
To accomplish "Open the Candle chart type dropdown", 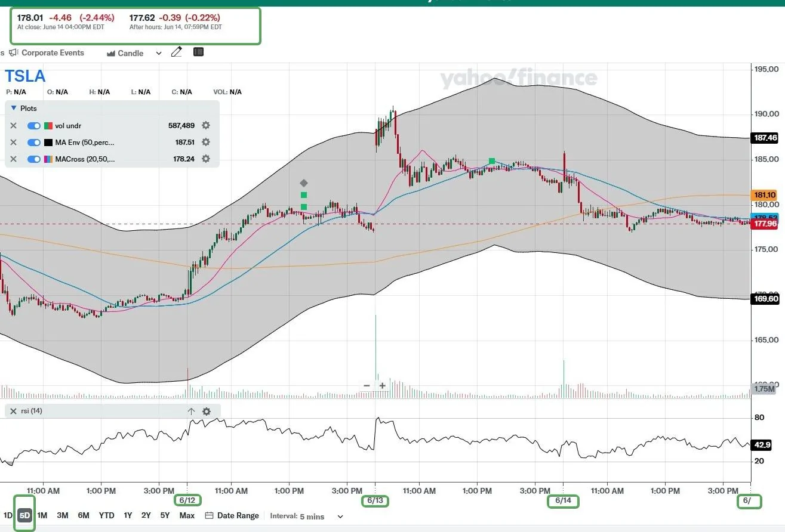I will 134,53.
